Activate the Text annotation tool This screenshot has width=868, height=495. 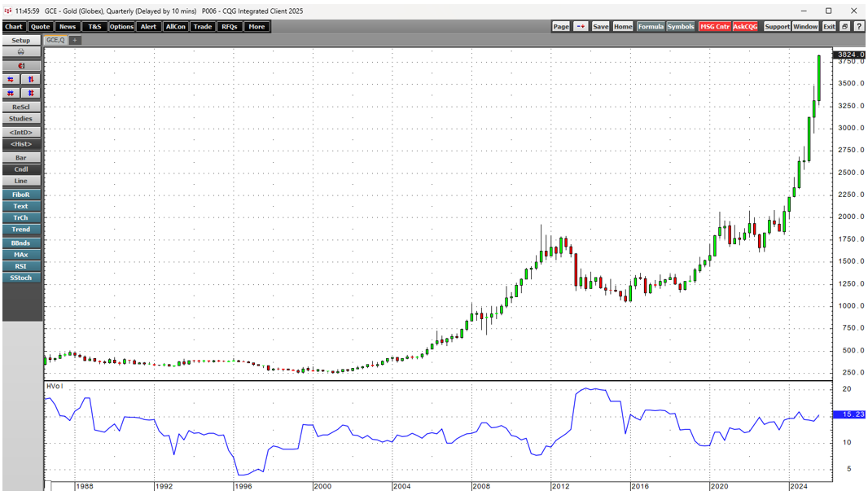coord(21,206)
